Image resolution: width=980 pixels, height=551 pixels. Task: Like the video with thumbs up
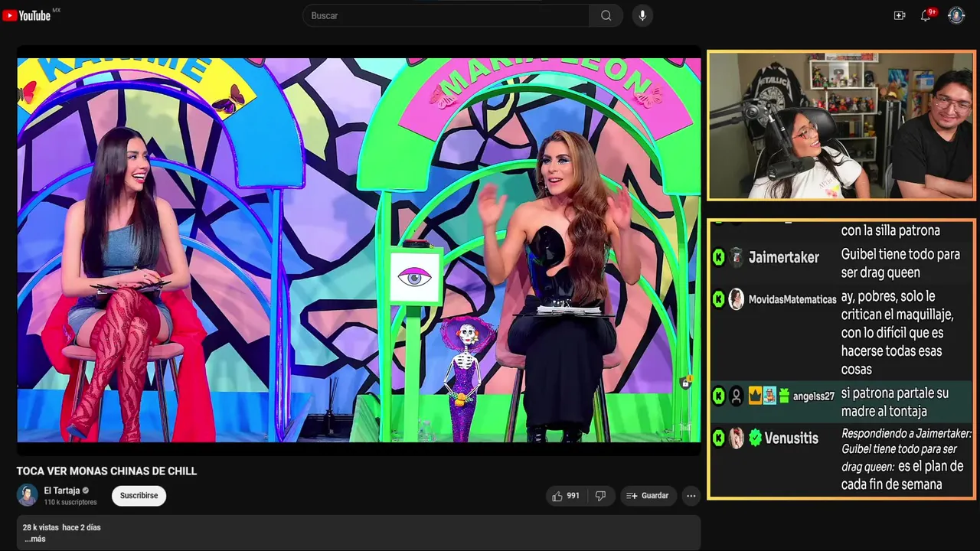566,496
